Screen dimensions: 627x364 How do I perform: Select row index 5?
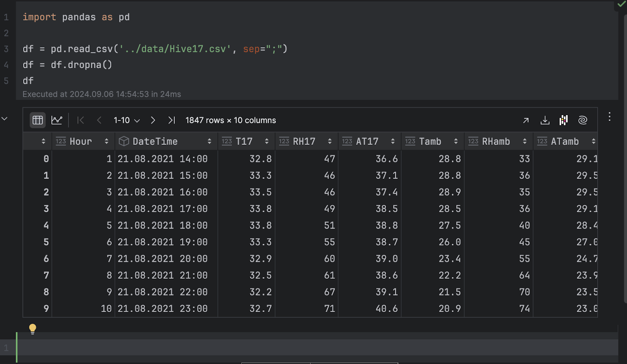(46, 242)
